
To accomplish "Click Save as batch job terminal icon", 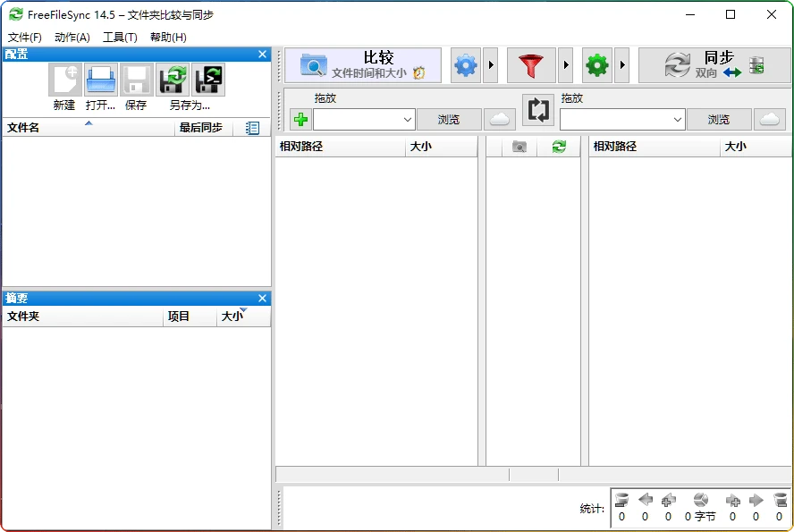I will (x=208, y=80).
